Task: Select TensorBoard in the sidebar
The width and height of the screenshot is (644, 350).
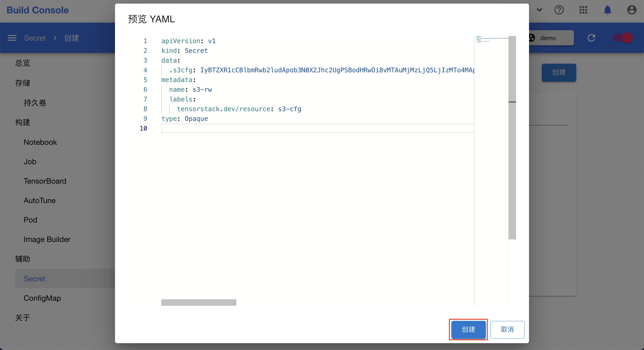Action: (x=45, y=181)
